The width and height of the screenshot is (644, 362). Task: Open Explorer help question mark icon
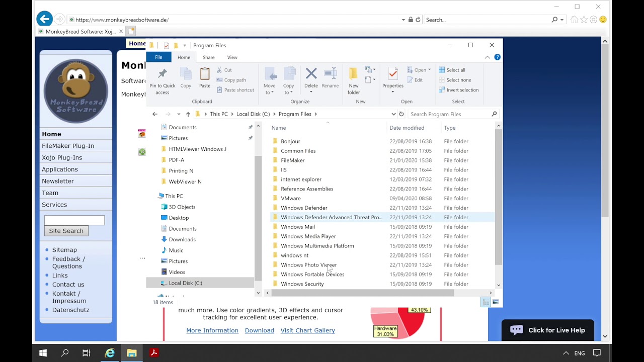click(497, 57)
